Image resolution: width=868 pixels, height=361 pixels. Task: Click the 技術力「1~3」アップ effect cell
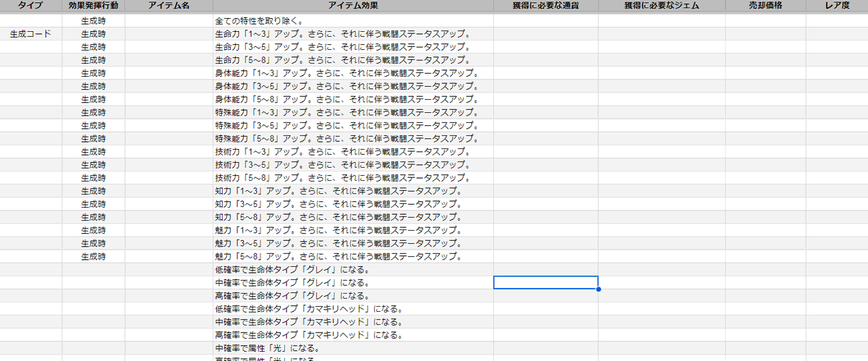click(x=353, y=151)
